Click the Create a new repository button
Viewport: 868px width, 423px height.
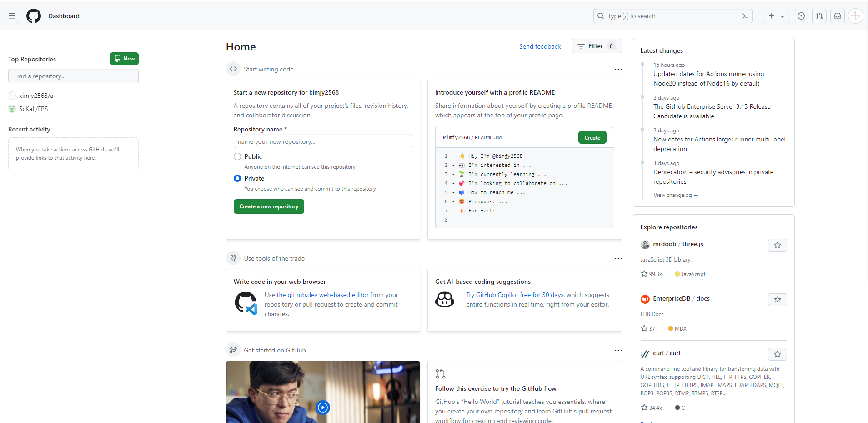[269, 206]
